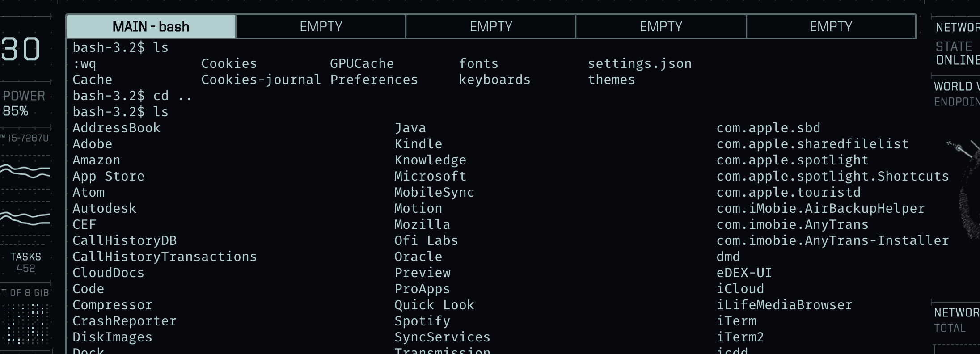Click the 'Kindle' entry
980x354 pixels.
click(x=418, y=144)
